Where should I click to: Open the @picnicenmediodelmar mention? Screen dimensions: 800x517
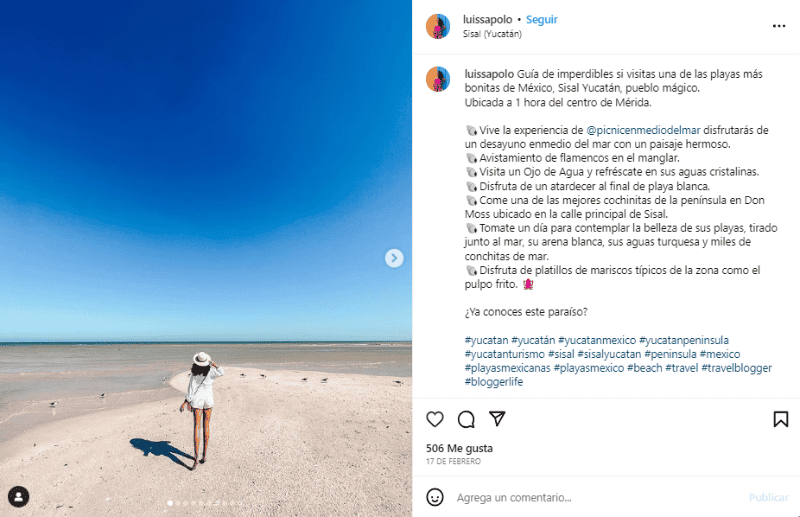coord(643,130)
